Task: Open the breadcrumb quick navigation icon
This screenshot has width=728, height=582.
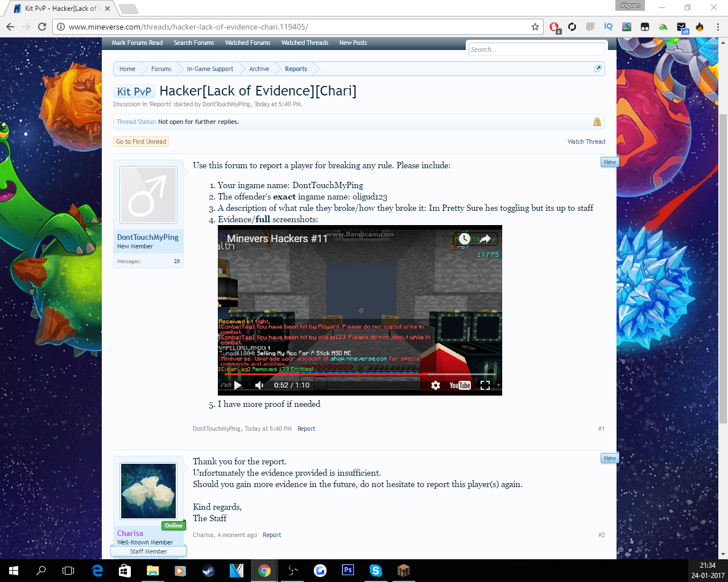Action: pyautogui.click(x=598, y=69)
